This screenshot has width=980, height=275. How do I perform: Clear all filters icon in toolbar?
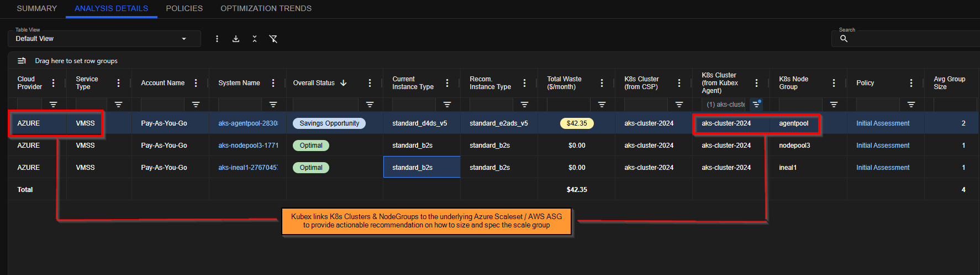click(273, 39)
